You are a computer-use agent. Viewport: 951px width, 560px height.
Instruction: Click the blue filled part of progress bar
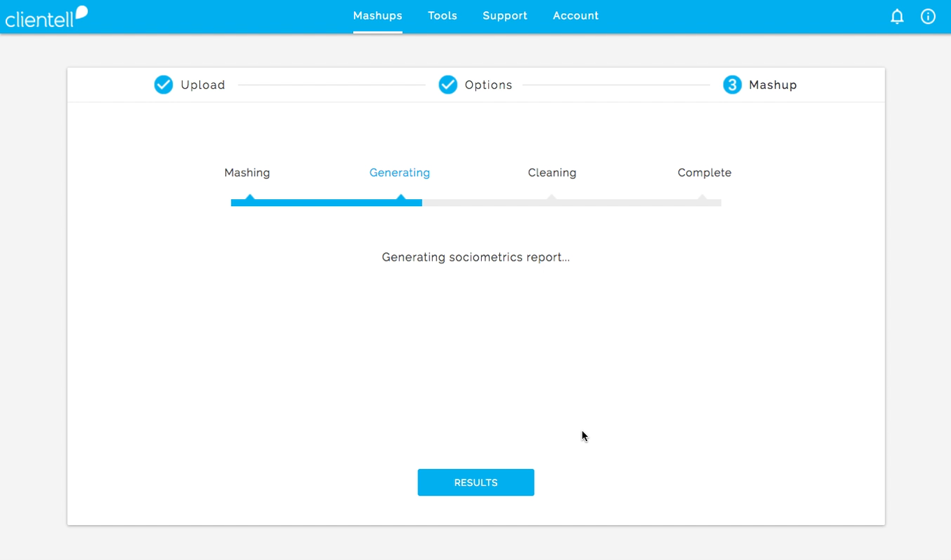click(326, 203)
